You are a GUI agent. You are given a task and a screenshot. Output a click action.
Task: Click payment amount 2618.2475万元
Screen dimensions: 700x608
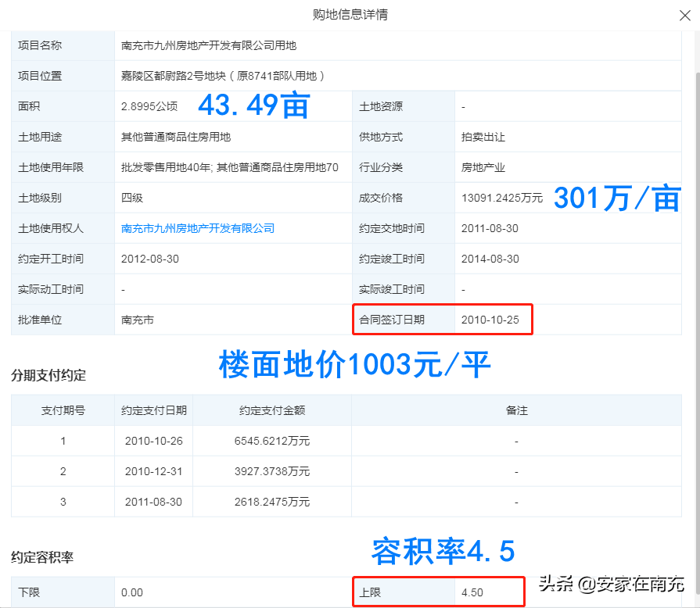point(272,502)
